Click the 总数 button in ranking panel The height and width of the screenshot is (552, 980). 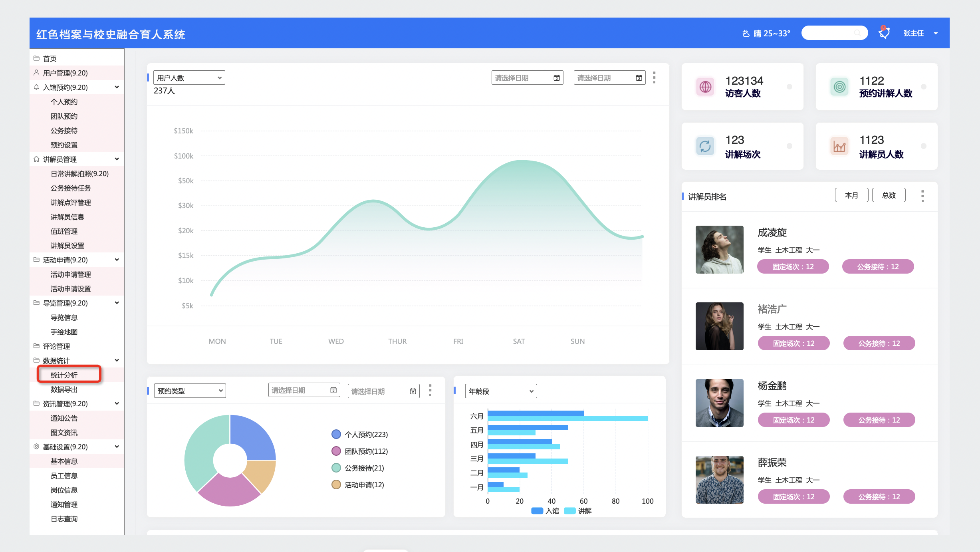889,195
